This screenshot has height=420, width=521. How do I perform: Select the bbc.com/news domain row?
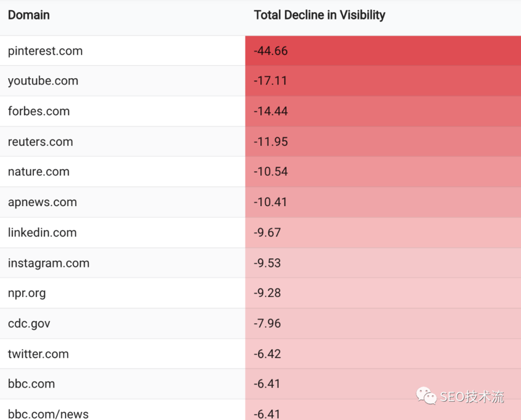[x=48, y=414]
